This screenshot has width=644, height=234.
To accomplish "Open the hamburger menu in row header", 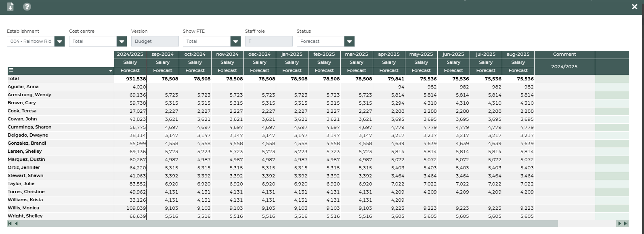I will coord(11,70).
